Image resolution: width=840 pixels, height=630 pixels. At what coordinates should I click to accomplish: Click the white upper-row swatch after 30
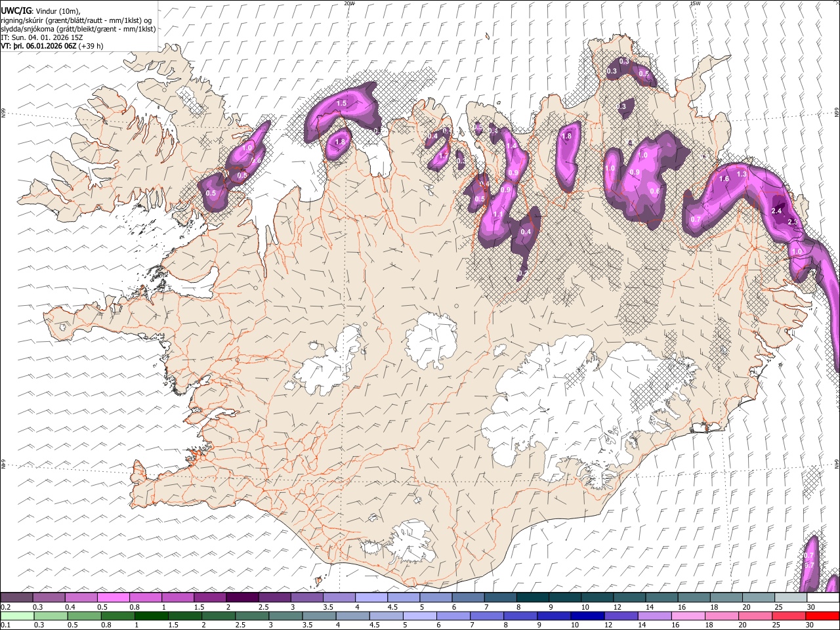coord(823,597)
